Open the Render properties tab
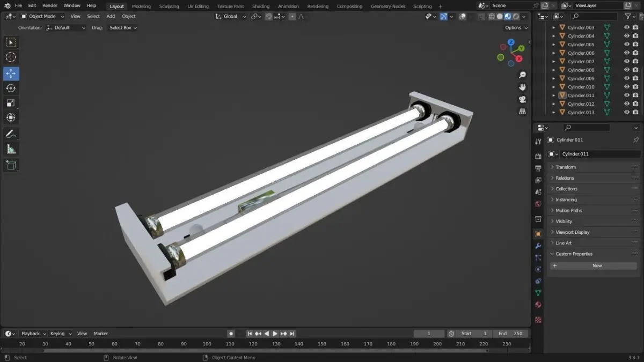Viewport: 644px width, 362px height. [538, 157]
